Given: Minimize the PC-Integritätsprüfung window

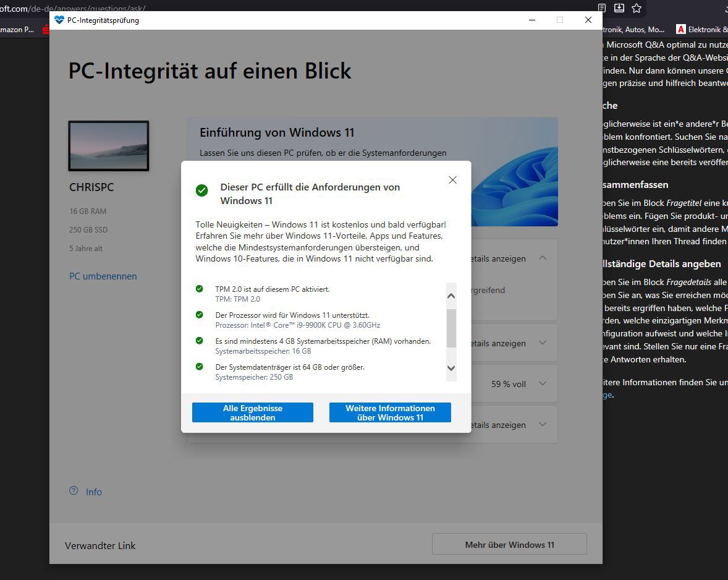Looking at the screenshot, I should (532, 20).
